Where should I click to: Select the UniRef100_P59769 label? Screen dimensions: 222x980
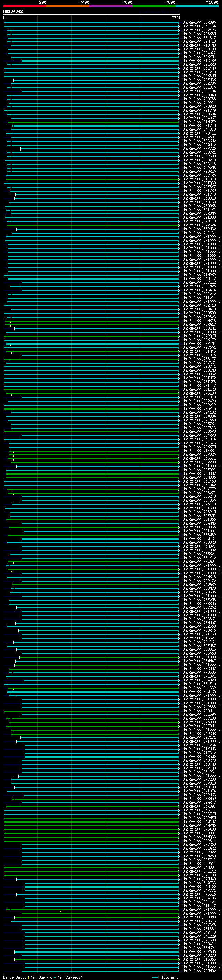[x=199, y=202]
